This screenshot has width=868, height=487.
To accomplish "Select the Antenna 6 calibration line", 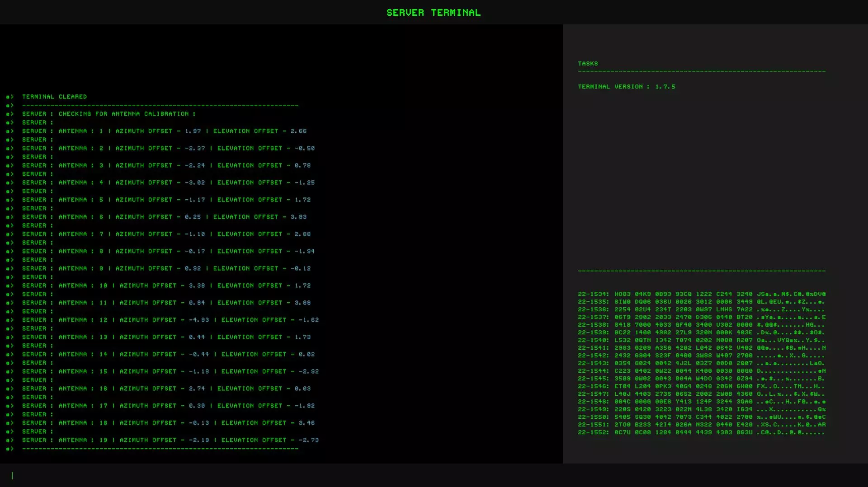I will coord(164,217).
